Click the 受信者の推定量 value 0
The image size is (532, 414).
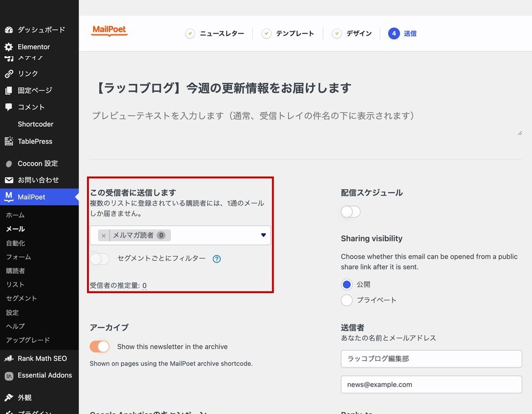[144, 286]
